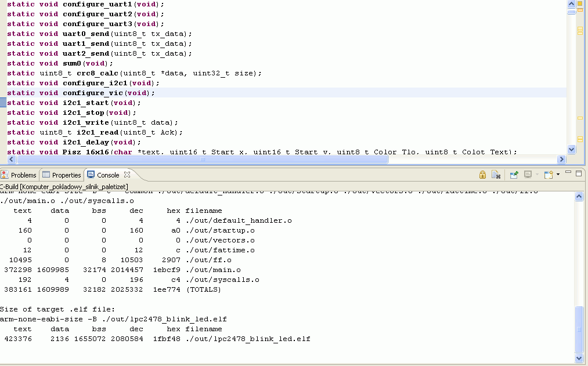
Task: Click the Display Selected Console monitor icon
Action: point(528,175)
